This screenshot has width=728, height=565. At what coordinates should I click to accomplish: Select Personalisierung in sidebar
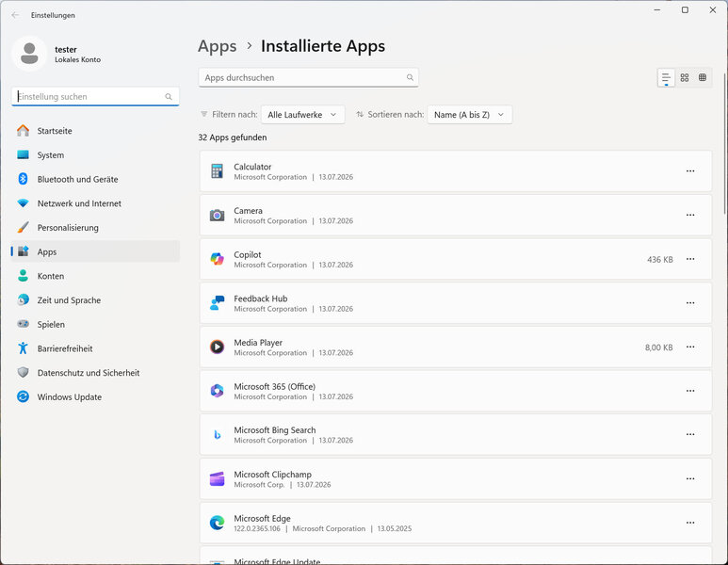(95, 228)
